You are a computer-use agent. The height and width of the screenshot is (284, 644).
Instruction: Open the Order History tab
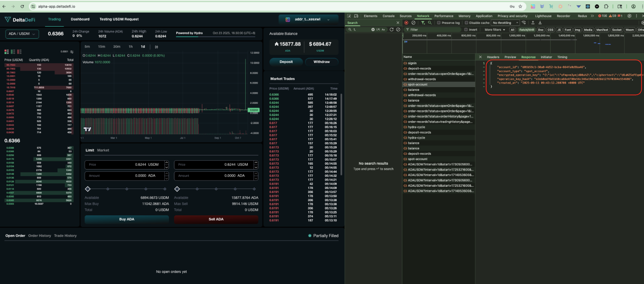coord(39,236)
